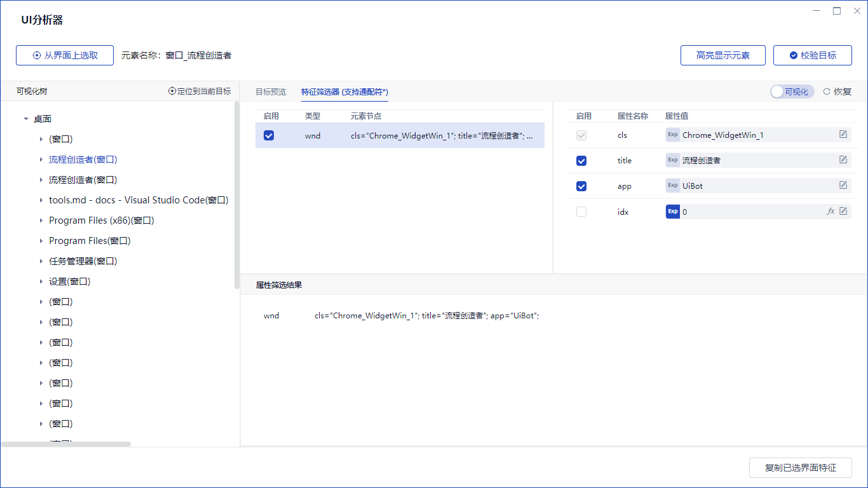Expand the highlighted 流程创造者(窗口) node
The height and width of the screenshot is (488, 868).
tap(41, 159)
